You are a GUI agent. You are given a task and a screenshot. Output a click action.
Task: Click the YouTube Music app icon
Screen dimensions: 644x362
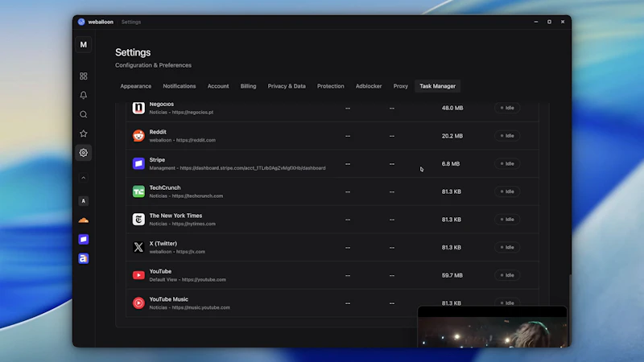[138, 303]
